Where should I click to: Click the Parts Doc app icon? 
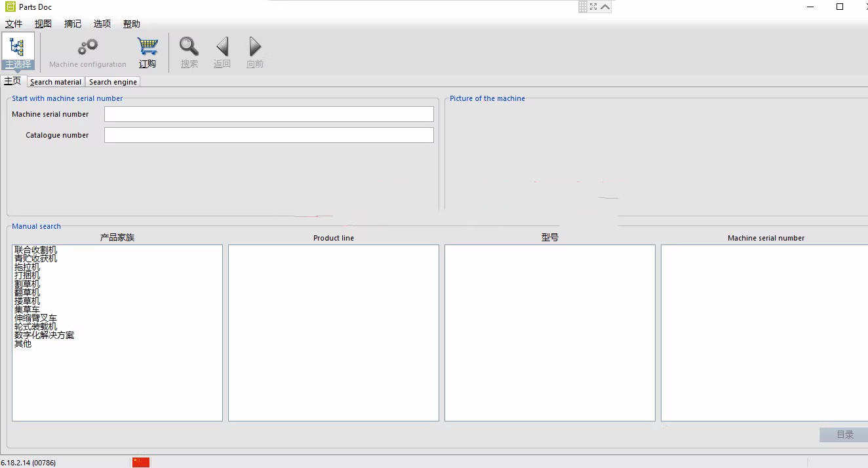(10, 7)
